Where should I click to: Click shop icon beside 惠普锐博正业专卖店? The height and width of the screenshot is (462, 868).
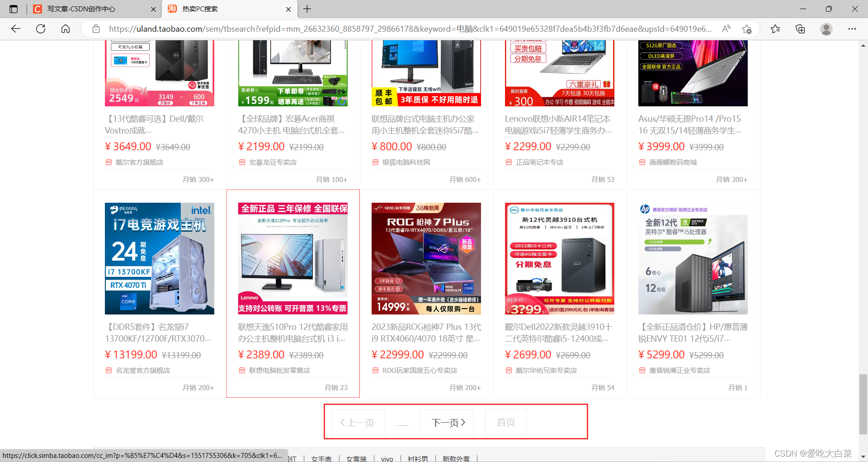click(x=642, y=370)
